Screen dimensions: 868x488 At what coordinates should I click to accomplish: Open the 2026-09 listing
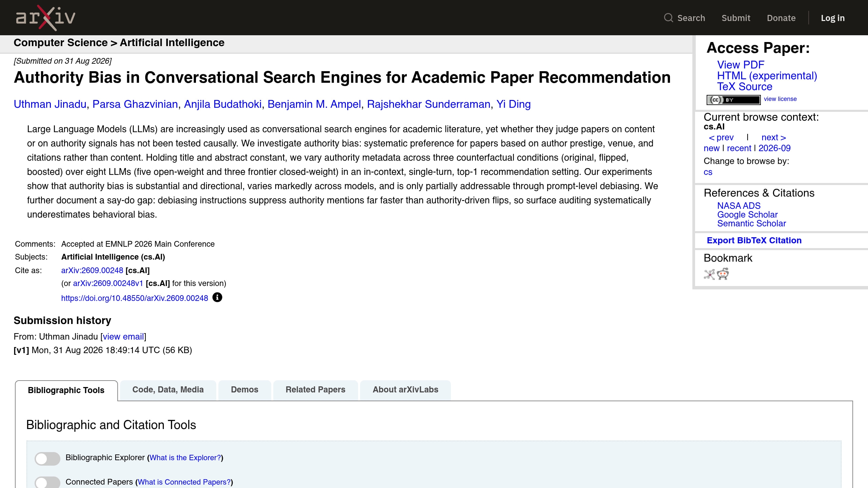tap(774, 148)
